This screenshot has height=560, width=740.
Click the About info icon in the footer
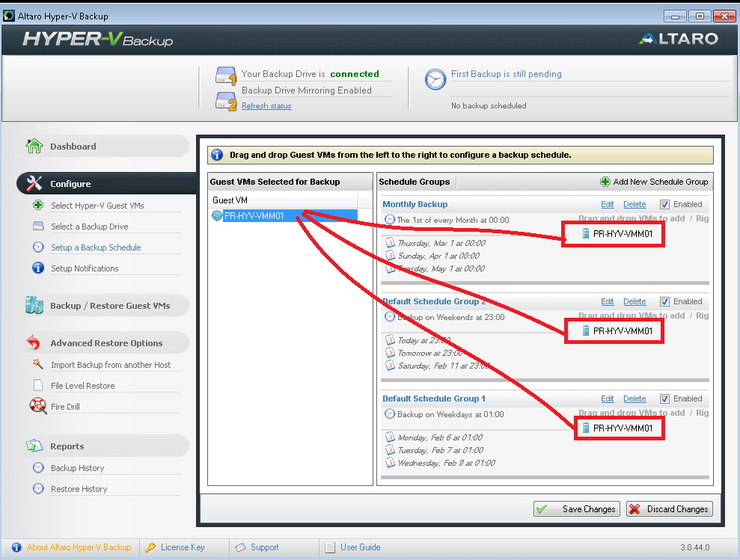pyautogui.click(x=16, y=547)
